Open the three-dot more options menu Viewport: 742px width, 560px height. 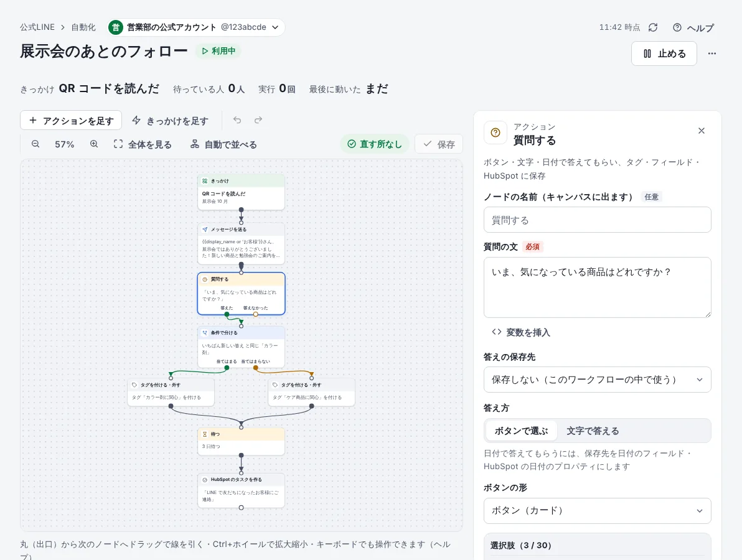point(711,54)
